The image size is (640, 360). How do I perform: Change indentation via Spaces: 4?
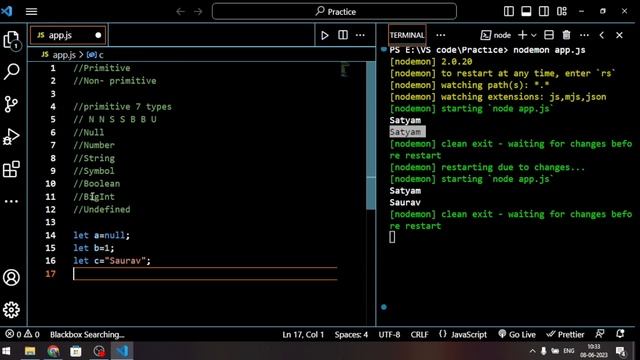click(x=351, y=334)
